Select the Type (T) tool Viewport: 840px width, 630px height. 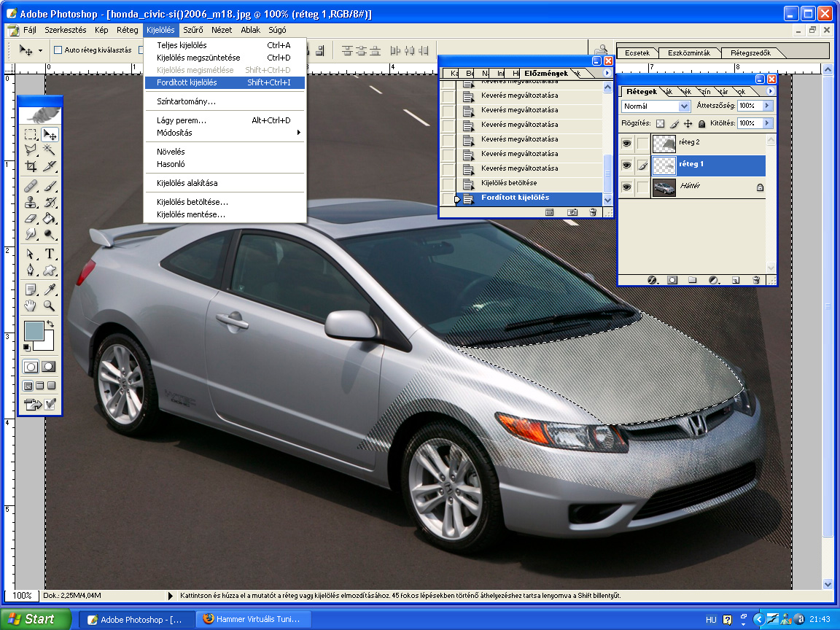pos(50,254)
